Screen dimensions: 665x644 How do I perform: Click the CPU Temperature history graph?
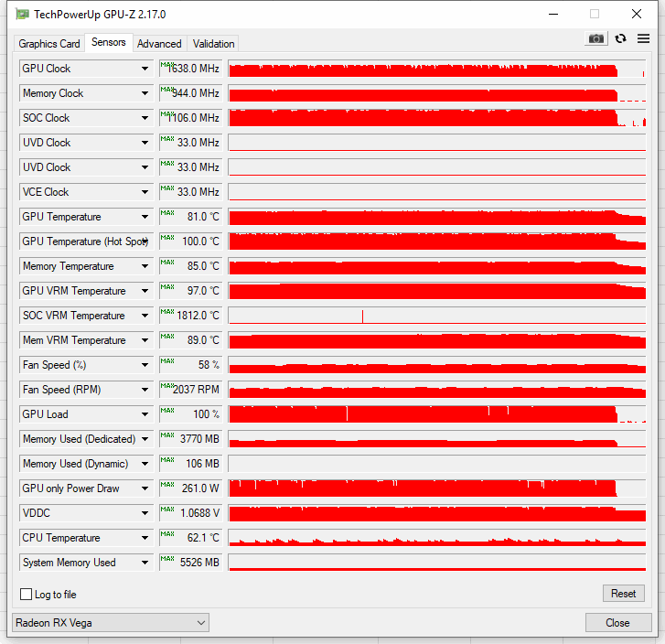437,538
